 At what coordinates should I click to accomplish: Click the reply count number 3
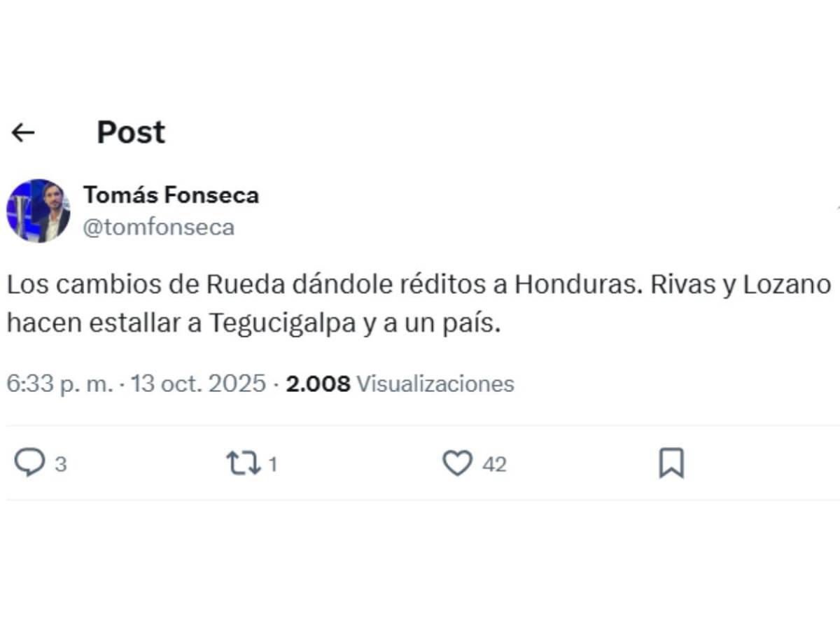(x=59, y=463)
